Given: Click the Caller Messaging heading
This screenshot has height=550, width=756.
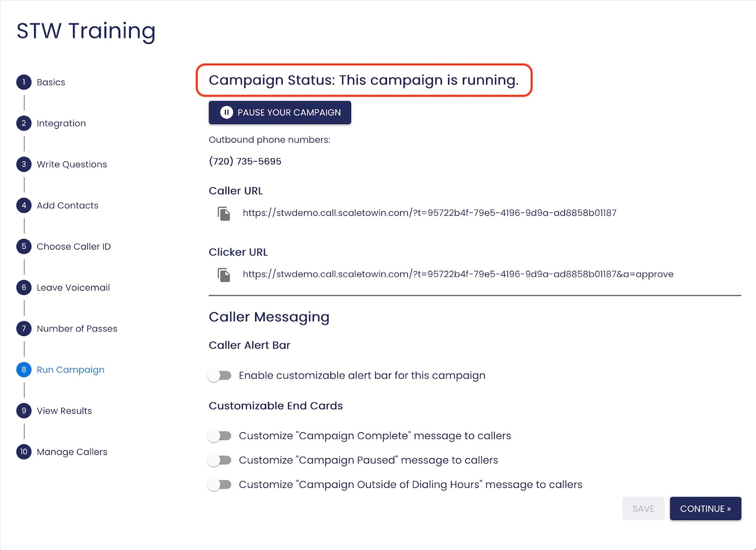Looking at the screenshot, I should 269,317.
